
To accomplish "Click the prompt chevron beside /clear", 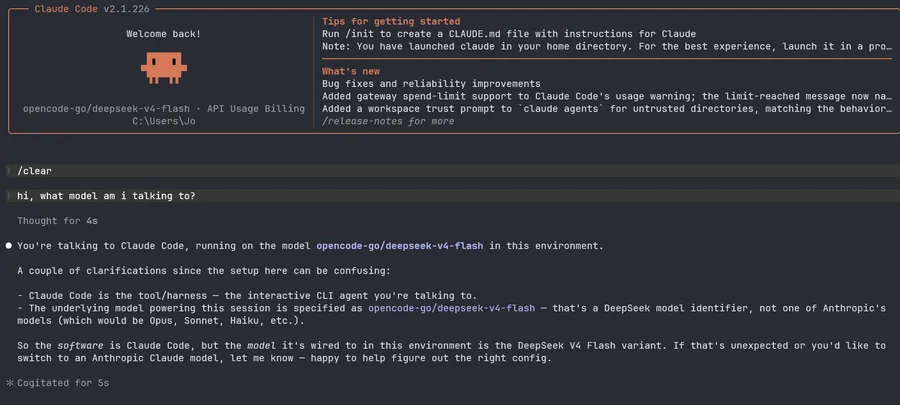I will pos(9,171).
